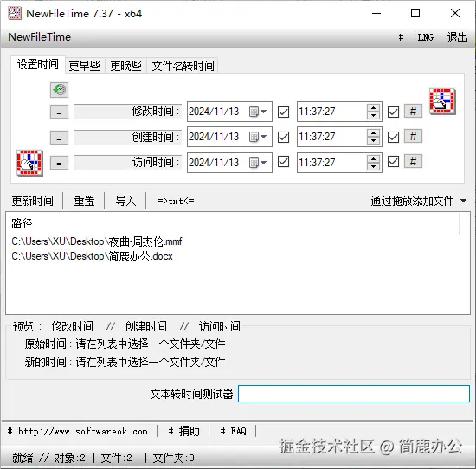The image size is (476, 469).
Task: Click the # button in 访问时间 row
Action: tap(413, 162)
